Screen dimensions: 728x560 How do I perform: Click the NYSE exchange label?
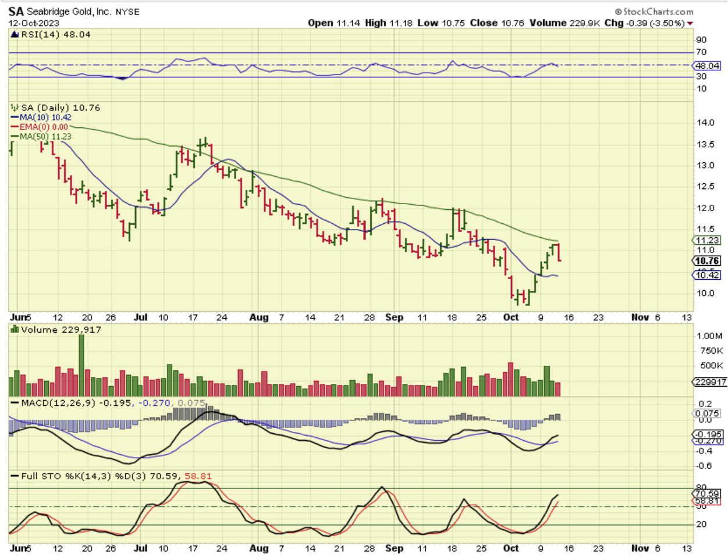tap(127, 12)
